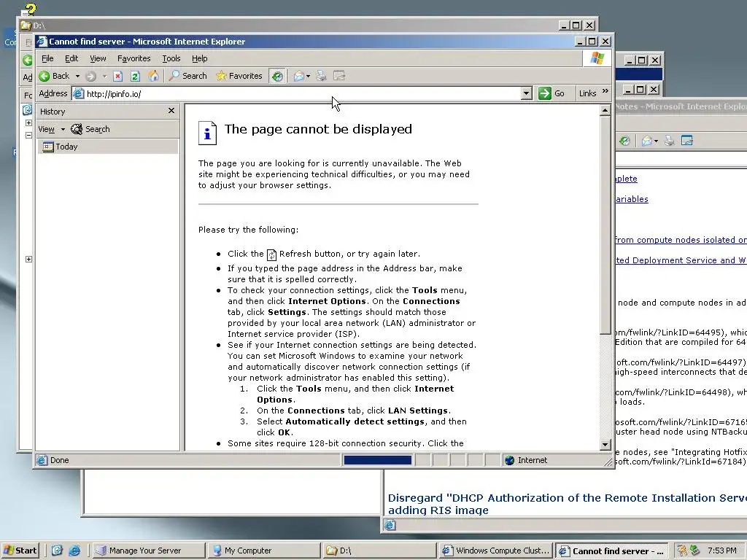This screenshot has height=560, width=747.
Task: Switch to My Computer taskbar button
Action: pos(265,551)
